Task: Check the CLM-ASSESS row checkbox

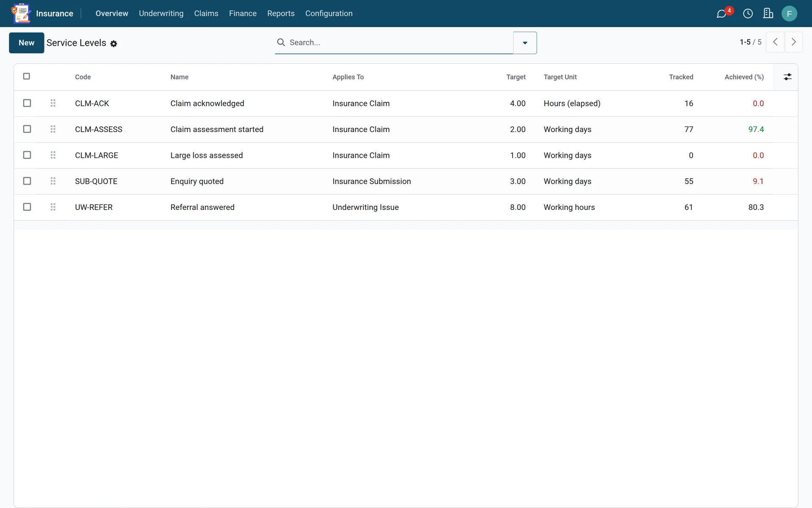Action: pyautogui.click(x=27, y=129)
